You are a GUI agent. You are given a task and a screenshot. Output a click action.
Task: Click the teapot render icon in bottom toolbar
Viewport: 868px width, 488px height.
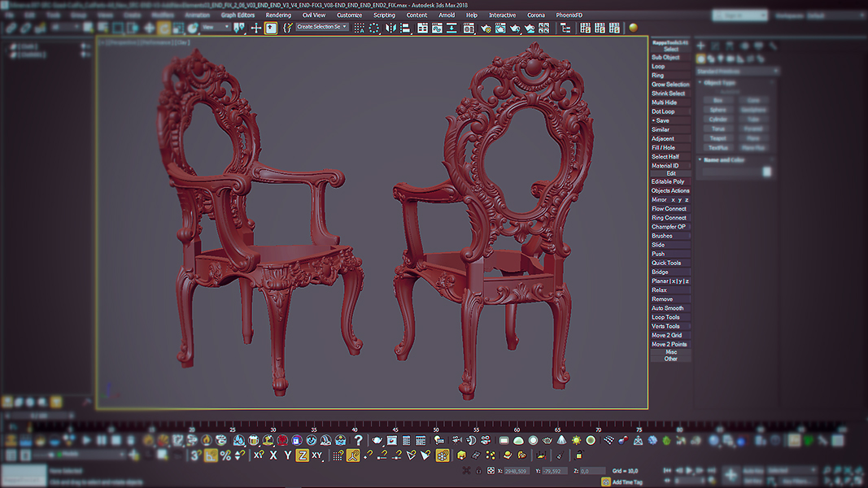[377, 440]
